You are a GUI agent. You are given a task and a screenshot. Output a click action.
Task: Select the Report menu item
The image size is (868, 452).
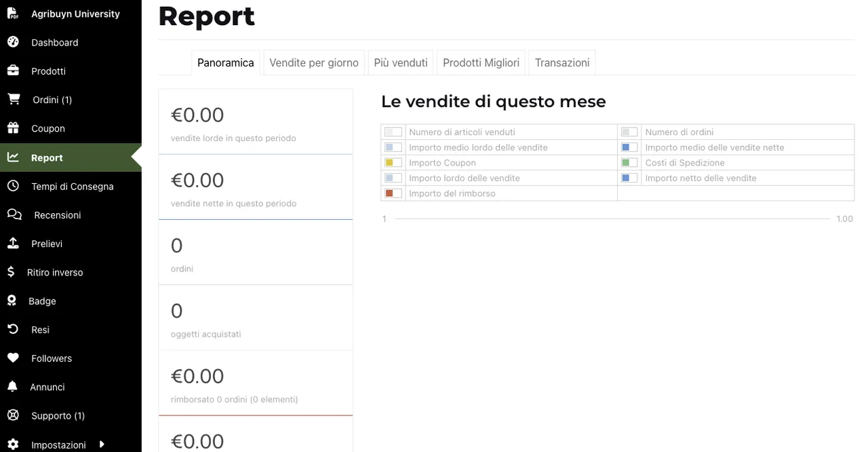pyautogui.click(x=71, y=157)
